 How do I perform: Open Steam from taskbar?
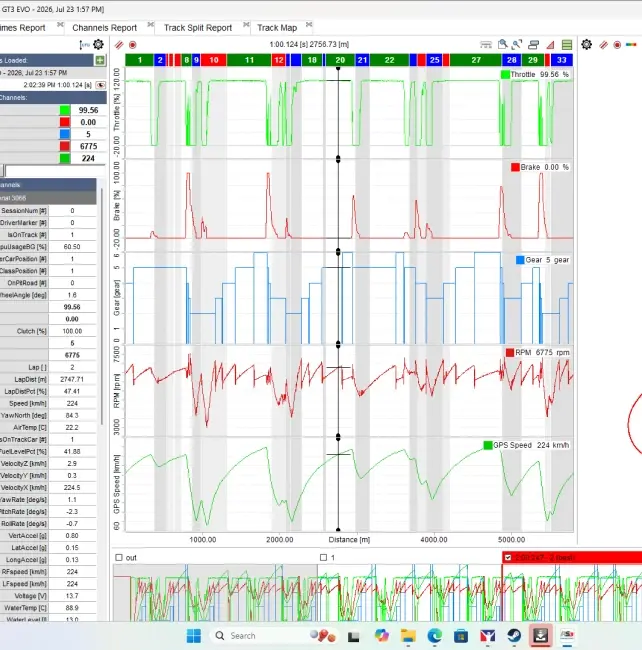click(x=514, y=635)
